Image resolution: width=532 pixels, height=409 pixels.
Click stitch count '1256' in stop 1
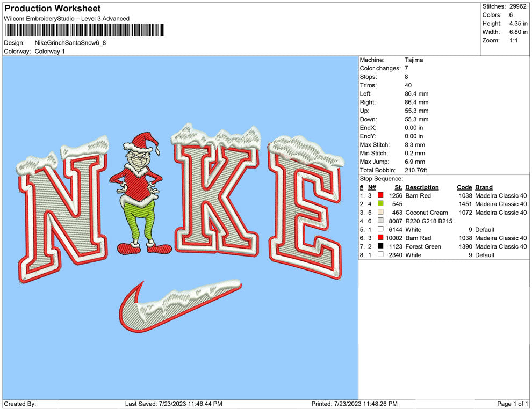396,195
